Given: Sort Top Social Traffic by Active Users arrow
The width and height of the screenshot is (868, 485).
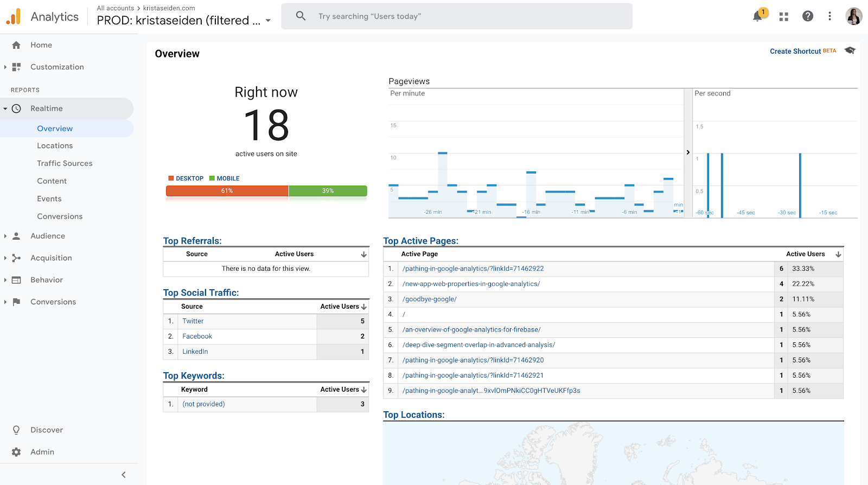Looking at the screenshot, I should [x=364, y=307].
